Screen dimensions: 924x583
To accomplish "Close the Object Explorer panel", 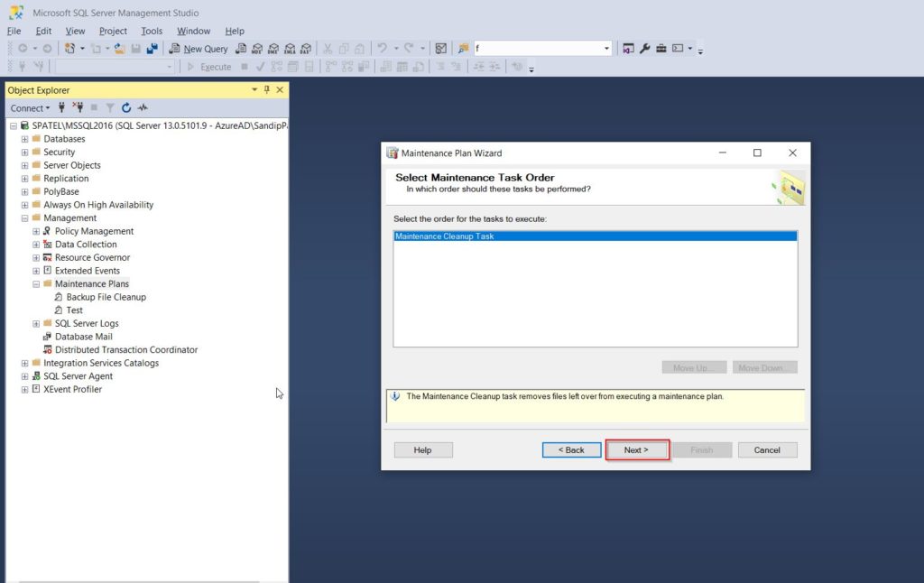I will [280, 89].
